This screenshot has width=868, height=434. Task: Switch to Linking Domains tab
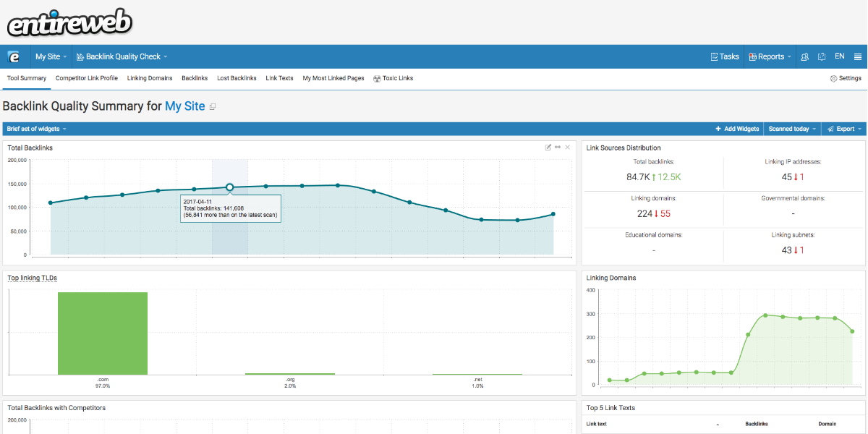pos(150,78)
